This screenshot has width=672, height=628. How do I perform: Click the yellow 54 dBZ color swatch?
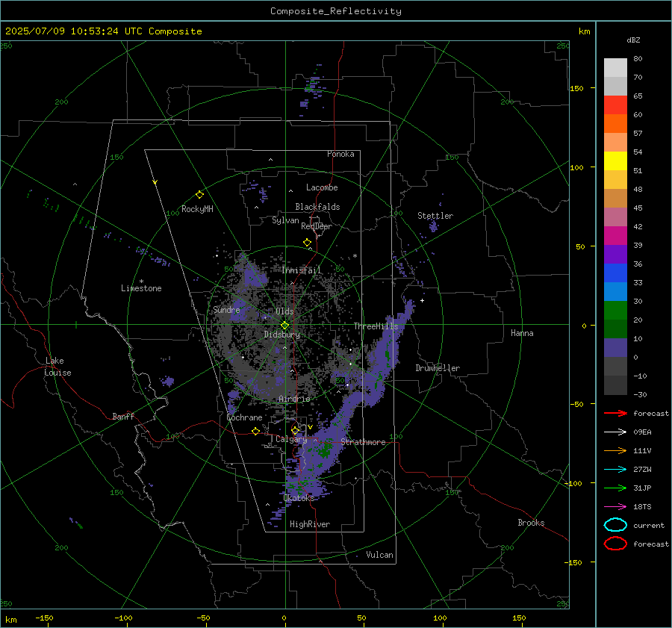(x=615, y=161)
